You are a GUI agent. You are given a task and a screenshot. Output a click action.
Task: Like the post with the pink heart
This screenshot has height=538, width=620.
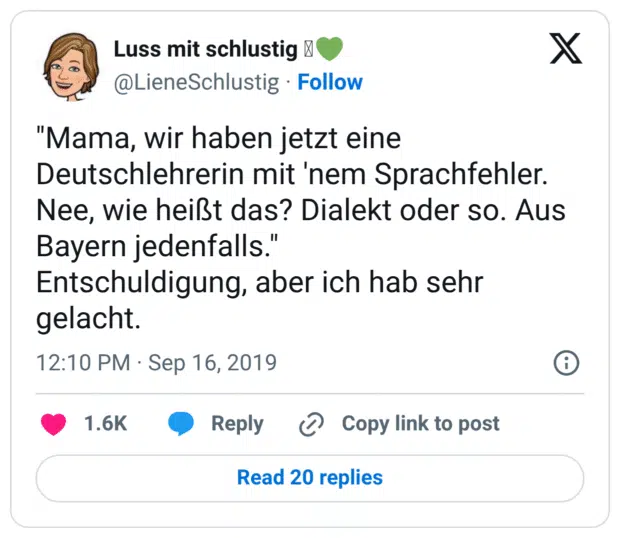click(53, 424)
